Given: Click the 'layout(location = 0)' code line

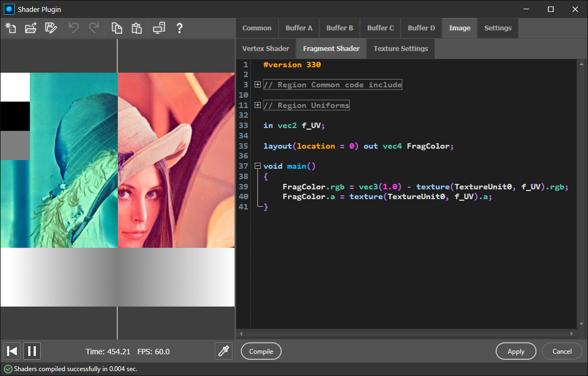Looking at the screenshot, I should coord(358,146).
